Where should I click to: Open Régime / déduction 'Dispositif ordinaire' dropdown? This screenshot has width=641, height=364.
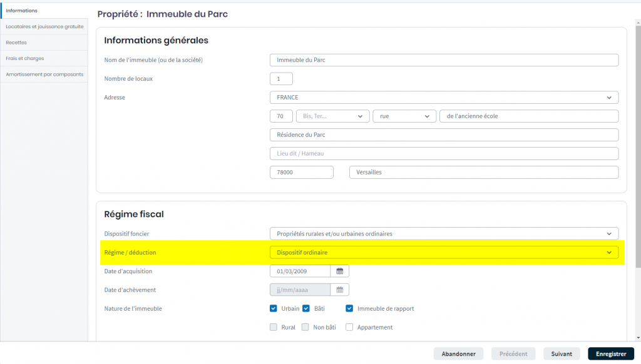[444, 253]
